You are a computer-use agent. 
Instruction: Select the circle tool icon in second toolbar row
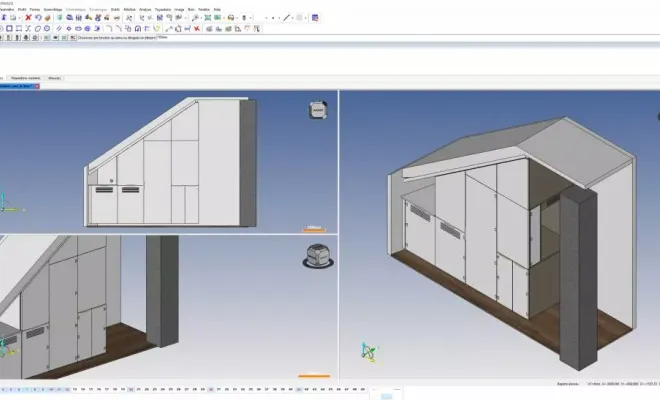click(x=47, y=29)
